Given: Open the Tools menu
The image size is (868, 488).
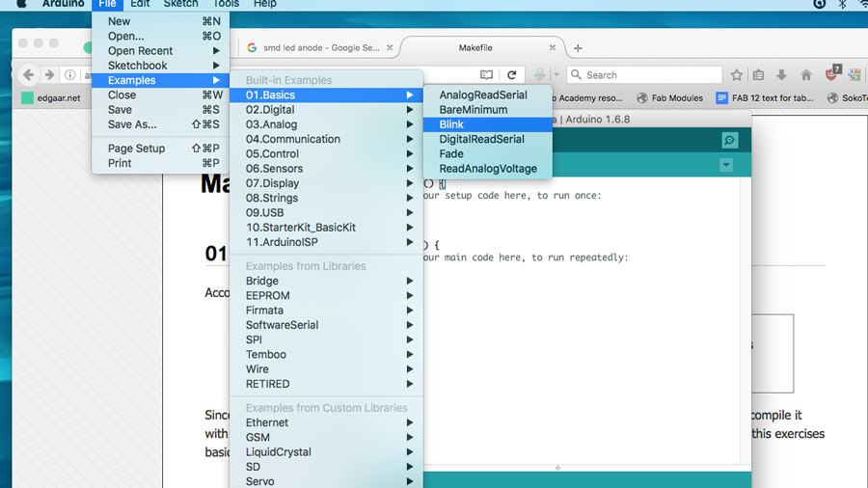Looking at the screenshot, I should pyautogui.click(x=226, y=3).
